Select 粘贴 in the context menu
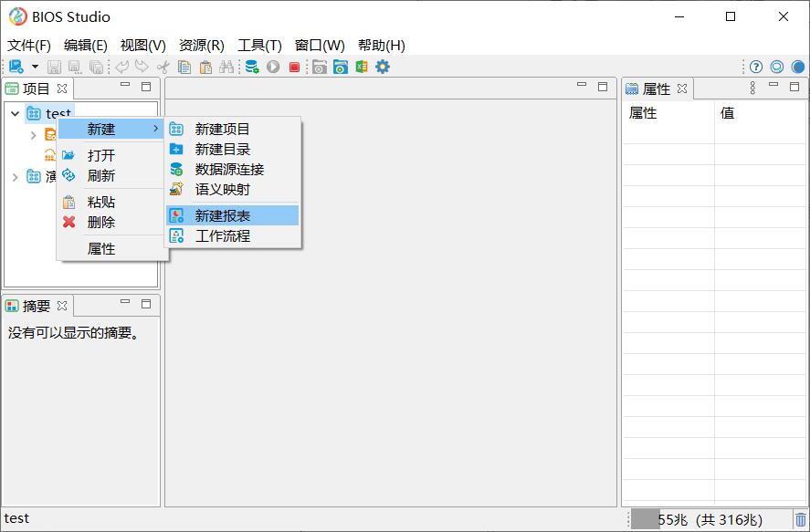This screenshot has height=532, width=810. 111,202
